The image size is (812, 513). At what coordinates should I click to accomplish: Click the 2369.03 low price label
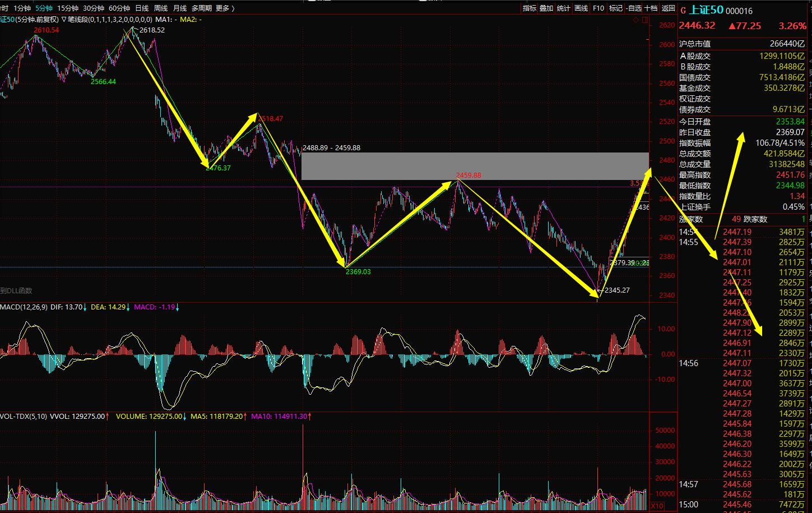point(358,272)
